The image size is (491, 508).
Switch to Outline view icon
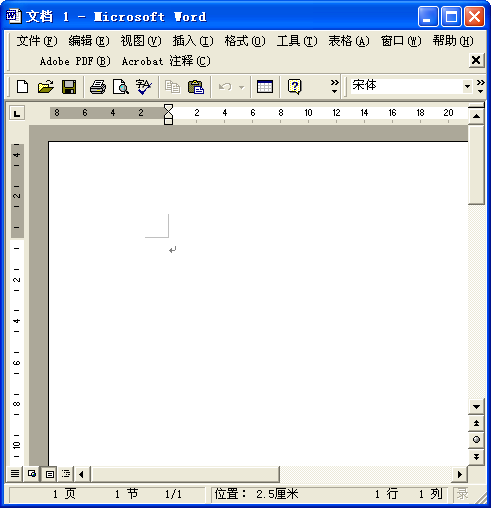coord(66,473)
